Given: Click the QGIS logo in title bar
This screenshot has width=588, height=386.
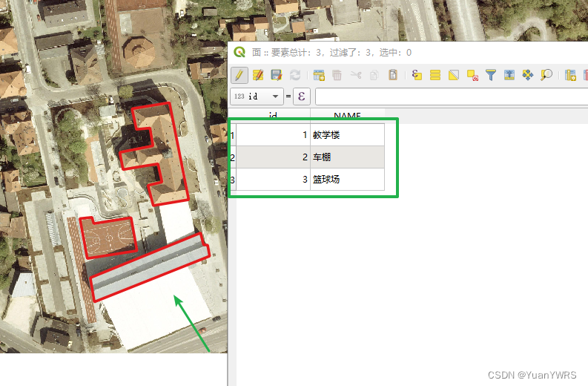Looking at the screenshot, I should pyautogui.click(x=240, y=52).
